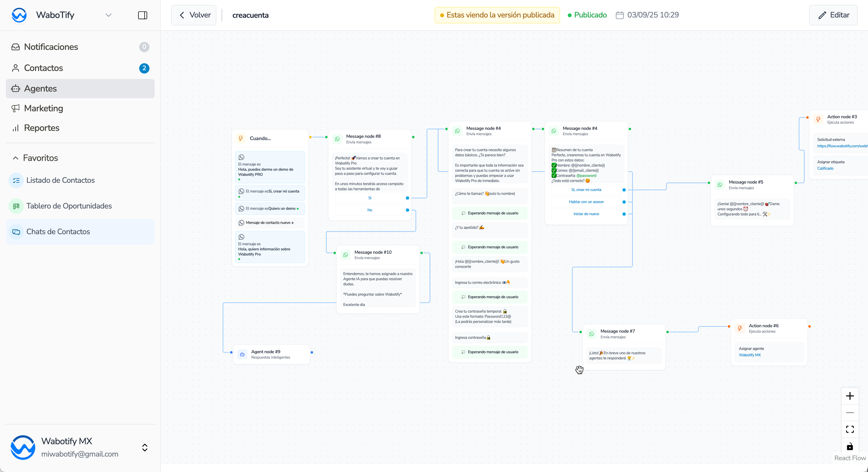Click the Message node #10 WhatsApp icon
Viewport: 868px width, 472px height.
(x=346, y=255)
